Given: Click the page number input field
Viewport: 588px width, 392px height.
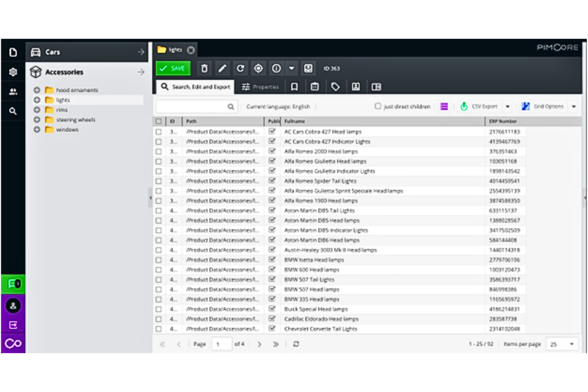Looking at the screenshot, I should coord(222,344).
